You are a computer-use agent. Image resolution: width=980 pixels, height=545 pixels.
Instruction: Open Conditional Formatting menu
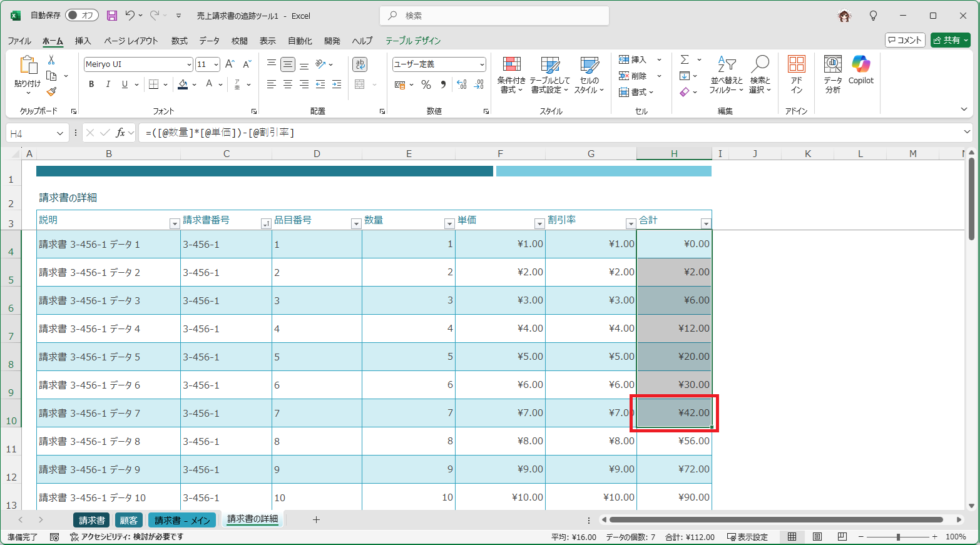(x=512, y=75)
